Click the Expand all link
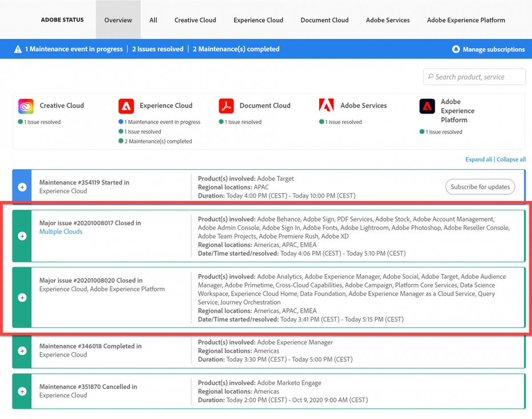 pos(478,159)
